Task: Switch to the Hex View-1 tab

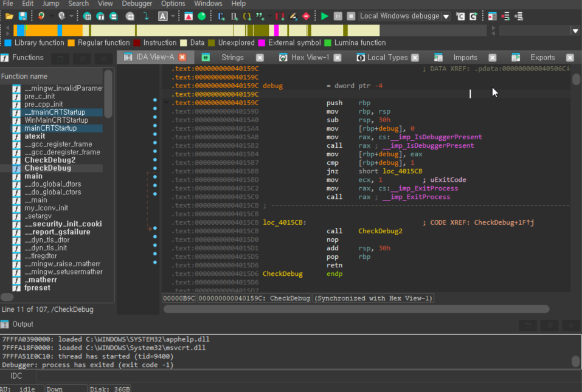Action: (310, 58)
